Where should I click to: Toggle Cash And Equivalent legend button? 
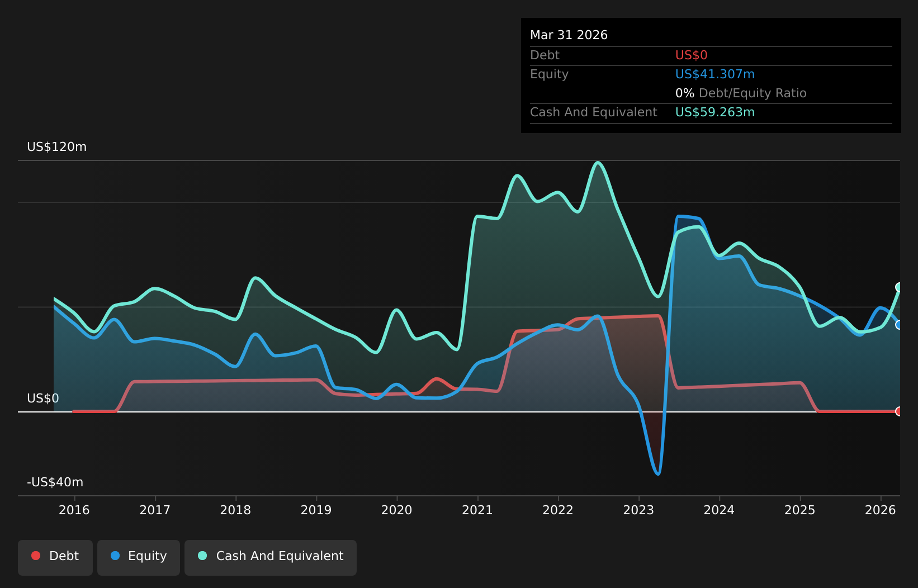(271, 557)
